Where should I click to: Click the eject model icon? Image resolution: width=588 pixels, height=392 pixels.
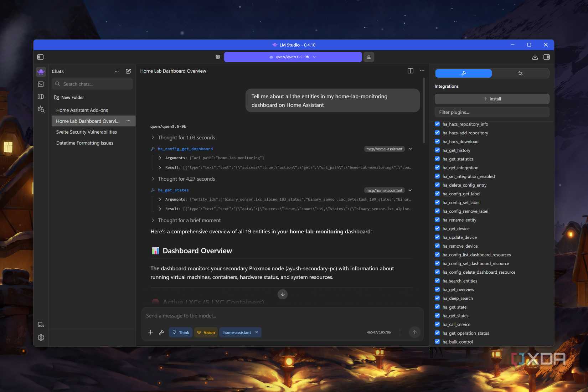coord(369,57)
